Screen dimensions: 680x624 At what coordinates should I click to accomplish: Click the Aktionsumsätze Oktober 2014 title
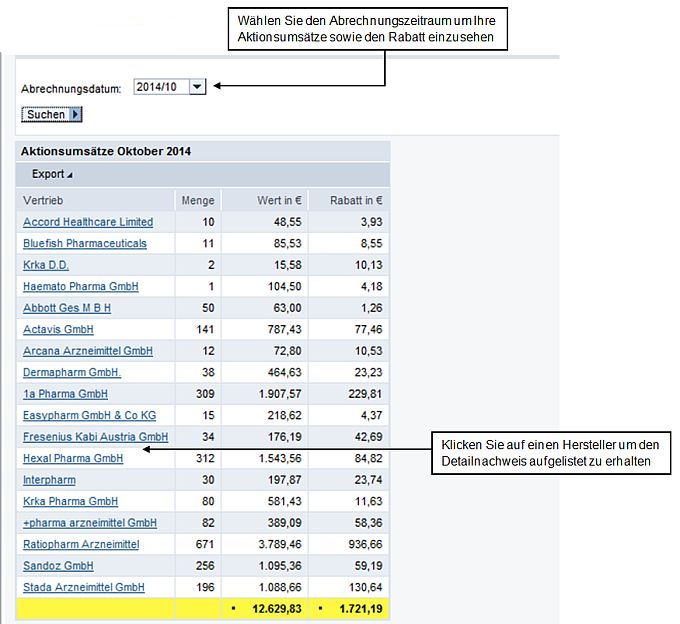tap(106, 151)
